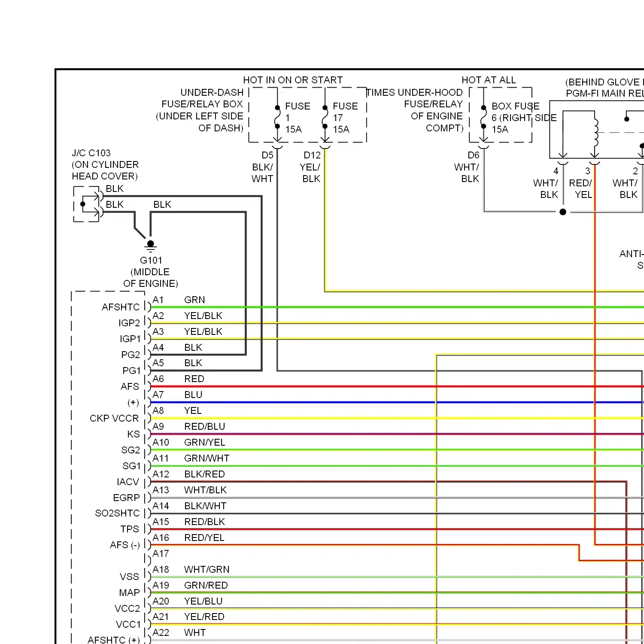Viewport: 644px width, 644px height.
Task: Click the 'UNDER-DASH' fuse box label
Action: 212,92
